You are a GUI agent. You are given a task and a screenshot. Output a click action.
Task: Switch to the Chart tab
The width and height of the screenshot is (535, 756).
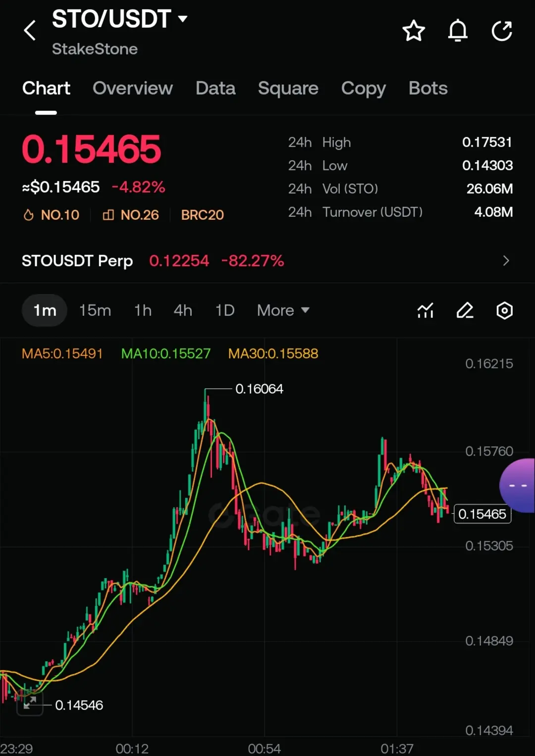coord(46,88)
